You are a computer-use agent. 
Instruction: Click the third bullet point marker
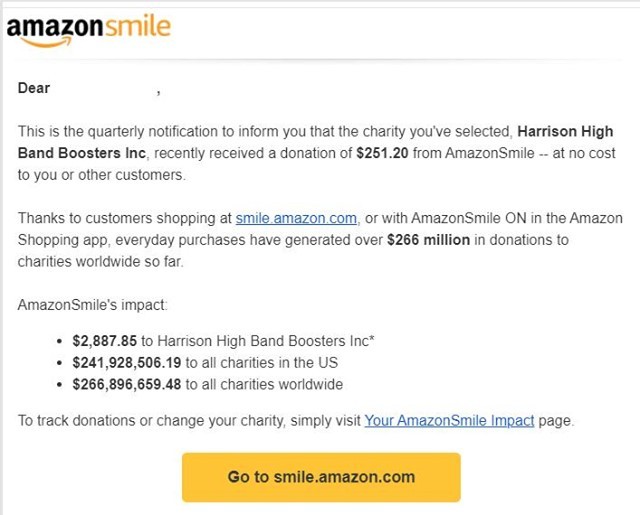tap(60, 384)
